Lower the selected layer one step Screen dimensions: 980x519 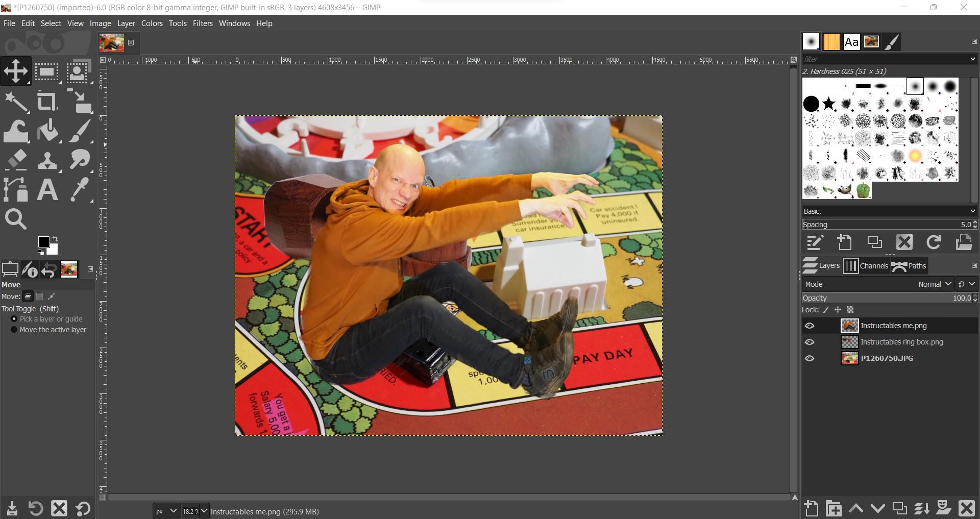point(877,508)
